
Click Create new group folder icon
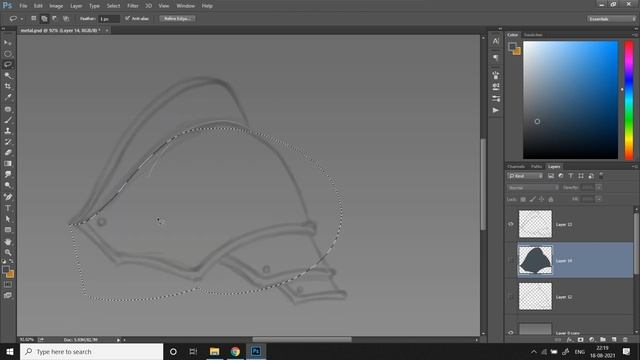(x=603, y=340)
